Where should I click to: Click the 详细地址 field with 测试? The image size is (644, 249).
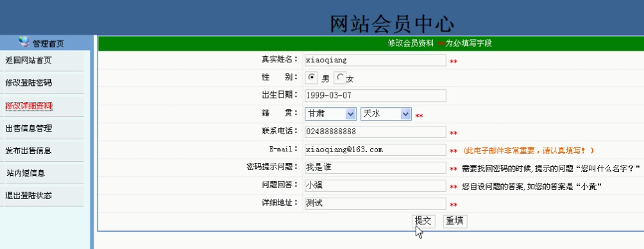pos(375,203)
